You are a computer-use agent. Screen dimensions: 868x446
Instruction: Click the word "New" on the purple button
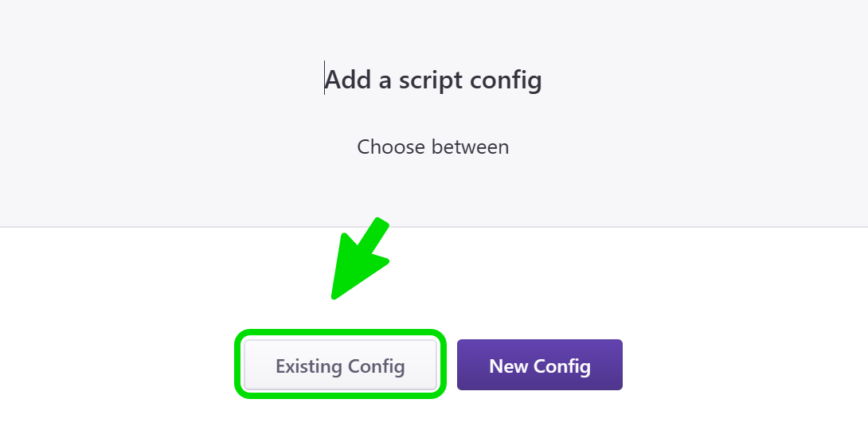click(x=507, y=366)
